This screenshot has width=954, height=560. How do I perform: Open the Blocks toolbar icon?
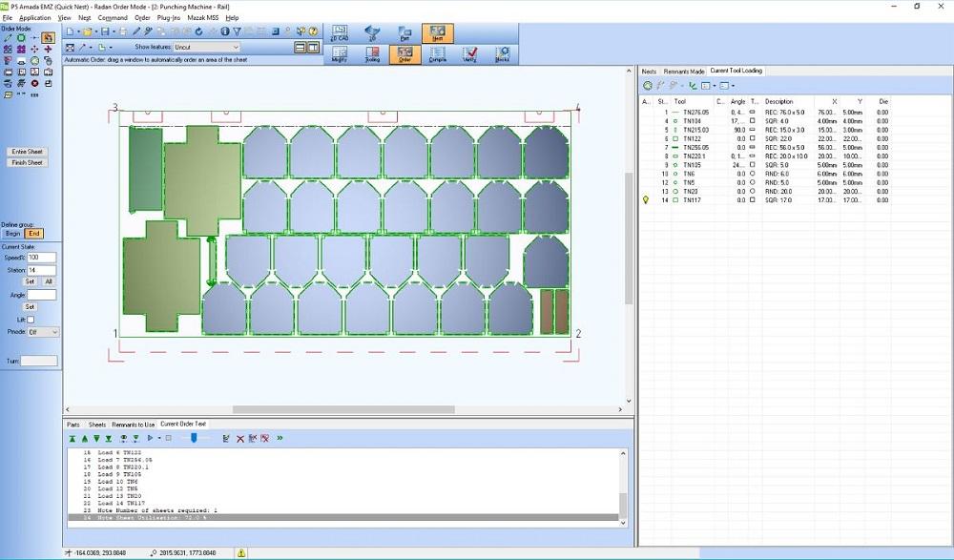click(503, 53)
